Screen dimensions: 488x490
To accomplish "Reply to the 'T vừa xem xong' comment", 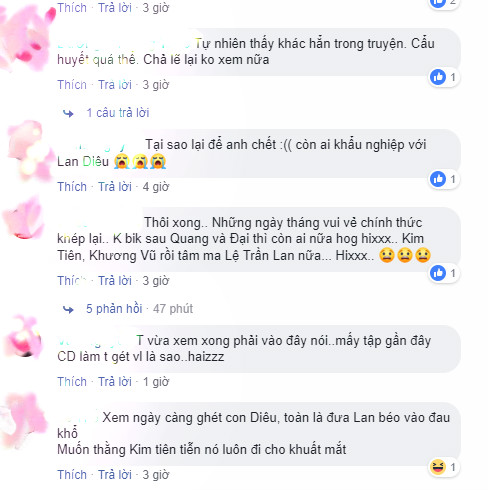I will [115, 382].
